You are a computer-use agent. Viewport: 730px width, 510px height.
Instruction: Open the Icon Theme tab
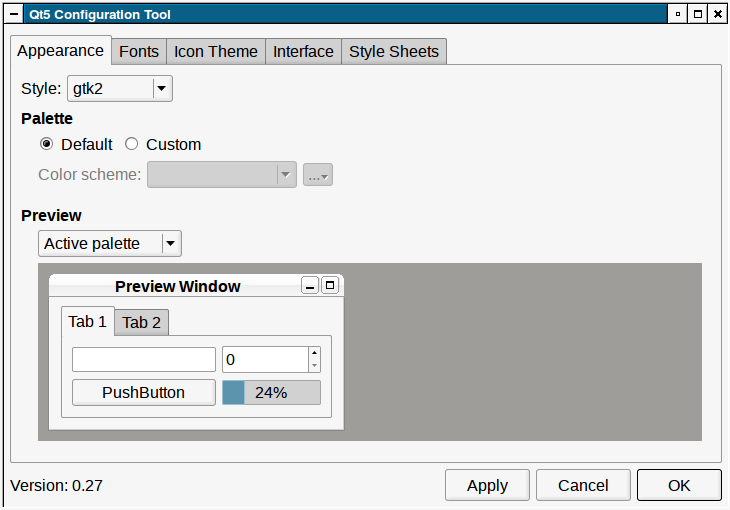pos(216,51)
